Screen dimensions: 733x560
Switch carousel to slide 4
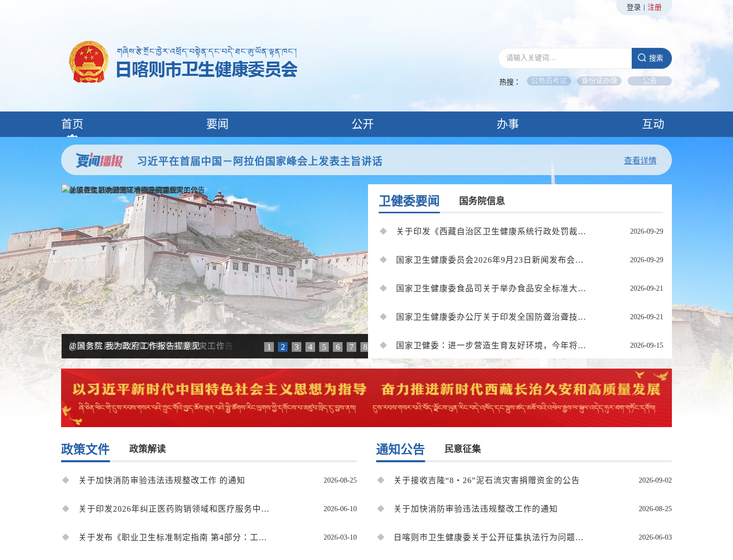pyautogui.click(x=311, y=347)
